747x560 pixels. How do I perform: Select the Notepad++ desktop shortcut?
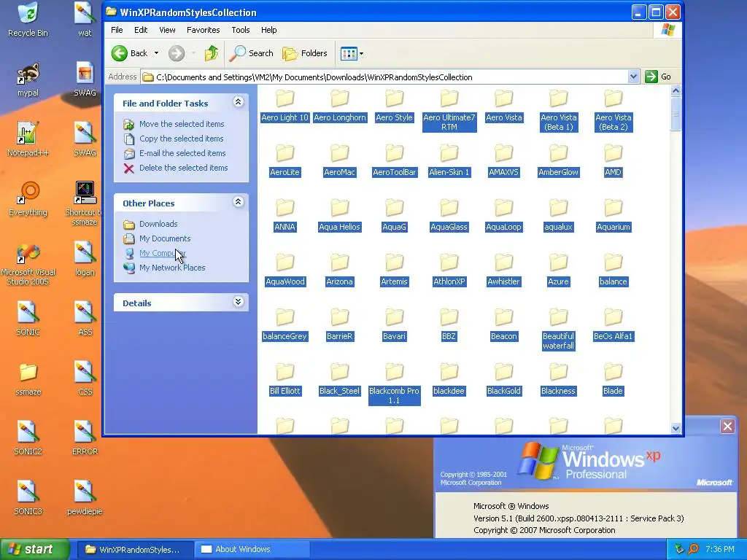coord(28,139)
